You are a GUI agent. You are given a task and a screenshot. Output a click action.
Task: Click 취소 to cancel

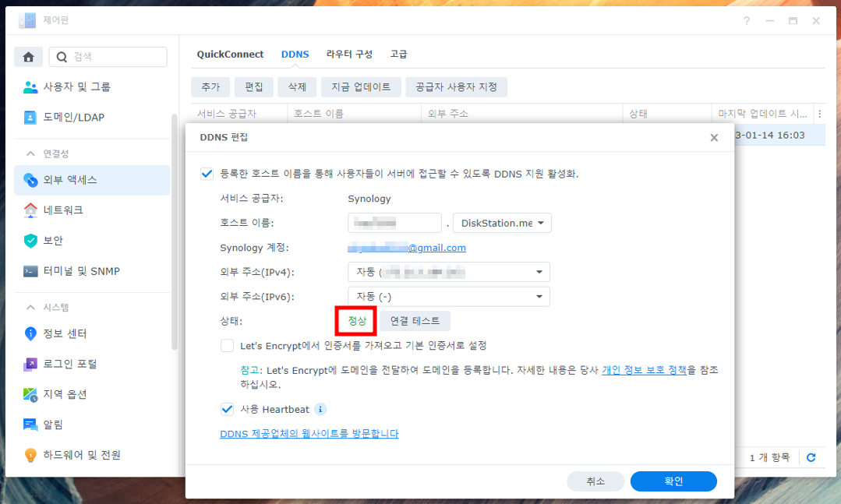coord(595,481)
